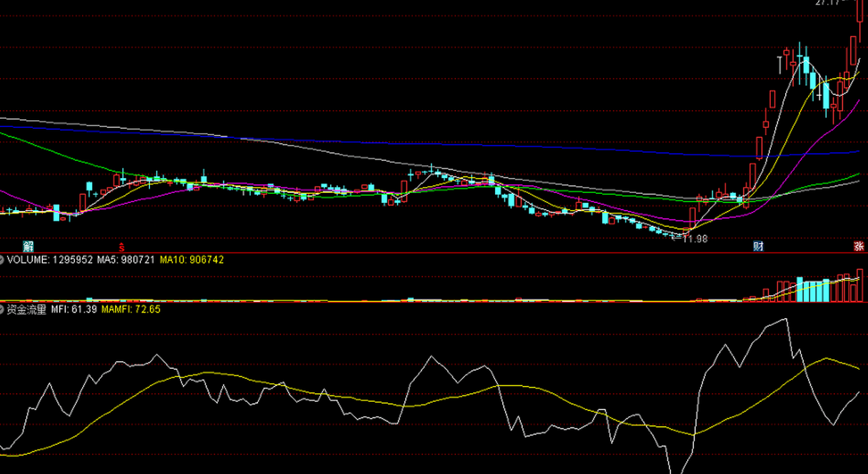
Task: Click the red 张 marker icon
Action: 859,246
